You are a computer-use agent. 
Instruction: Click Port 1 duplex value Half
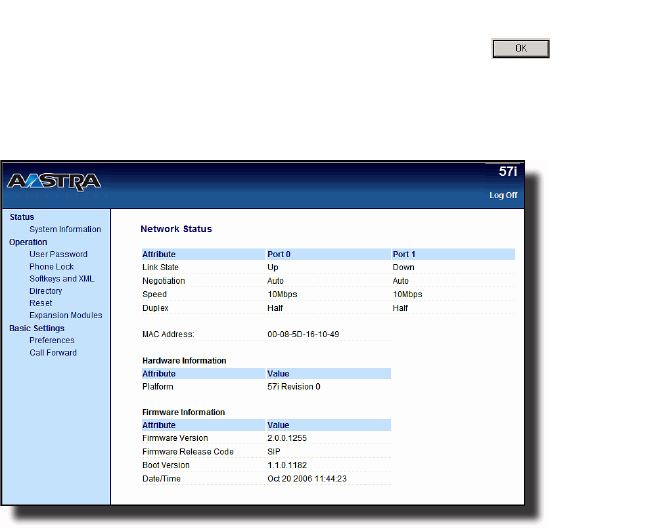click(x=400, y=308)
